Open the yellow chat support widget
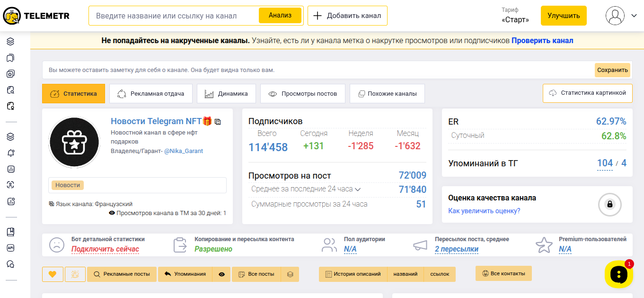The image size is (644, 298). tap(618, 274)
